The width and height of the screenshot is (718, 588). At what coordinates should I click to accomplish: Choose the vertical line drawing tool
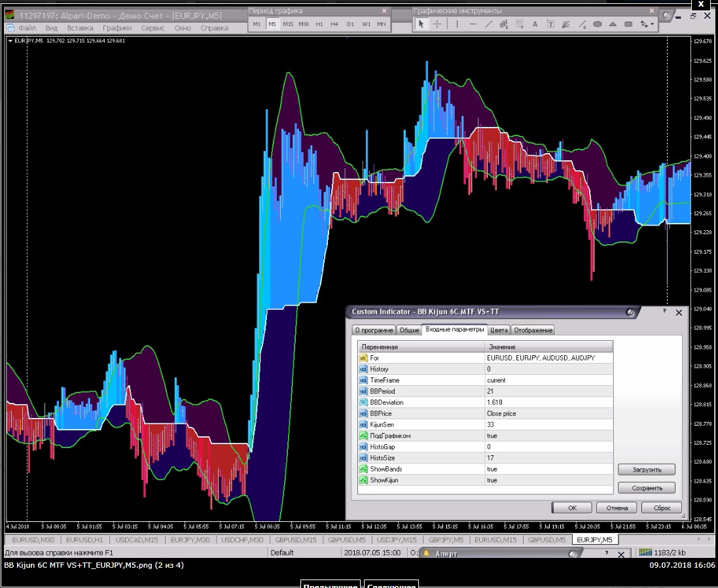[457, 24]
